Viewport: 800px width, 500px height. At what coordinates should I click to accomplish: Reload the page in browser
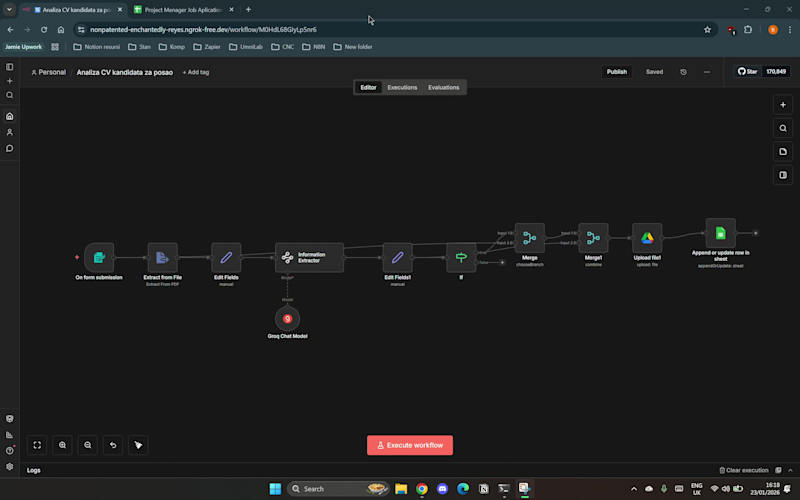pyautogui.click(x=44, y=30)
